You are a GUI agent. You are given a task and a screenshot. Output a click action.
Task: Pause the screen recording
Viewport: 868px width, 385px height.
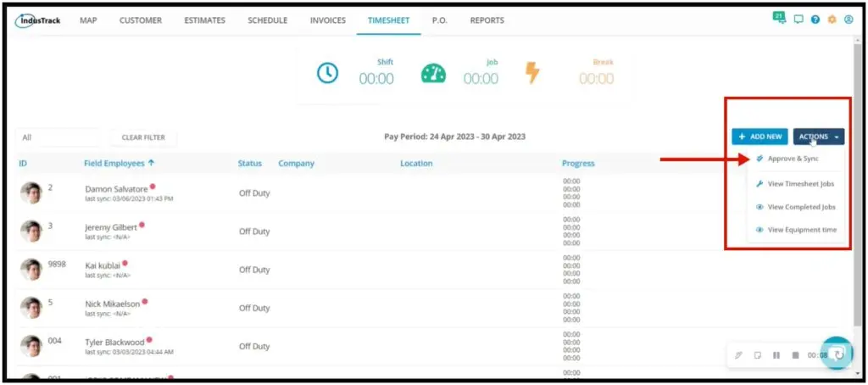(776, 355)
